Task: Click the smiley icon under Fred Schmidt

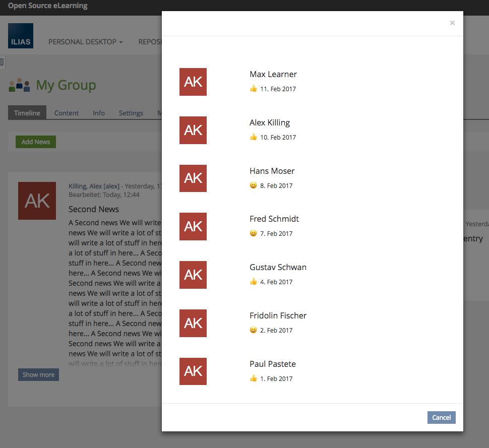Action: coord(253,233)
